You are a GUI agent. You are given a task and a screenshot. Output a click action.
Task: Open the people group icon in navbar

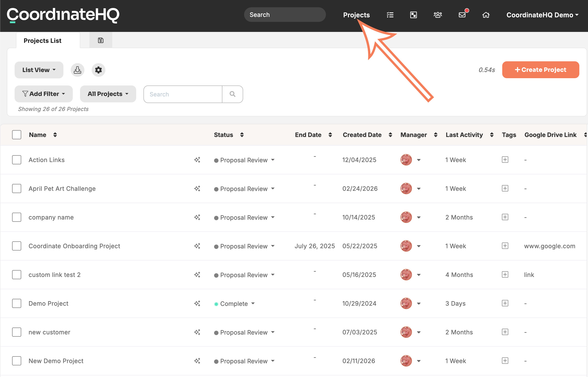point(438,15)
